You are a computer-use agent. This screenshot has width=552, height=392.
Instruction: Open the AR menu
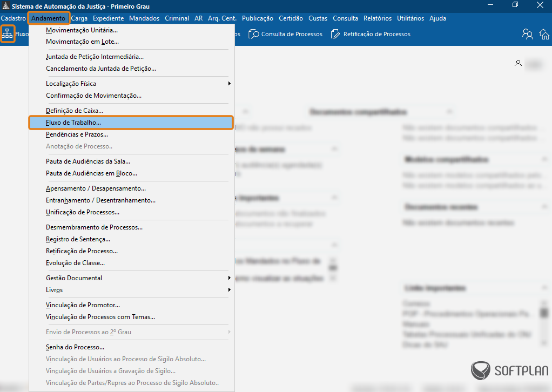[199, 18]
